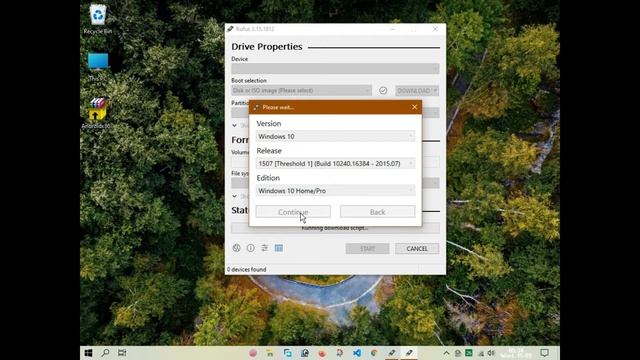The height and width of the screenshot is (360, 640).
Task: Show hidden system tray icons chevron
Action: [x=446, y=353]
